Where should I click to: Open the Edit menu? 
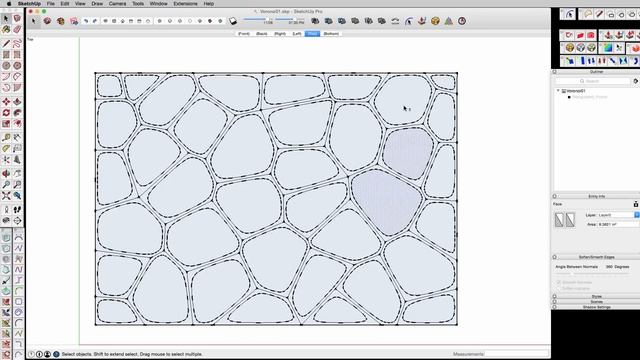(x=64, y=4)
